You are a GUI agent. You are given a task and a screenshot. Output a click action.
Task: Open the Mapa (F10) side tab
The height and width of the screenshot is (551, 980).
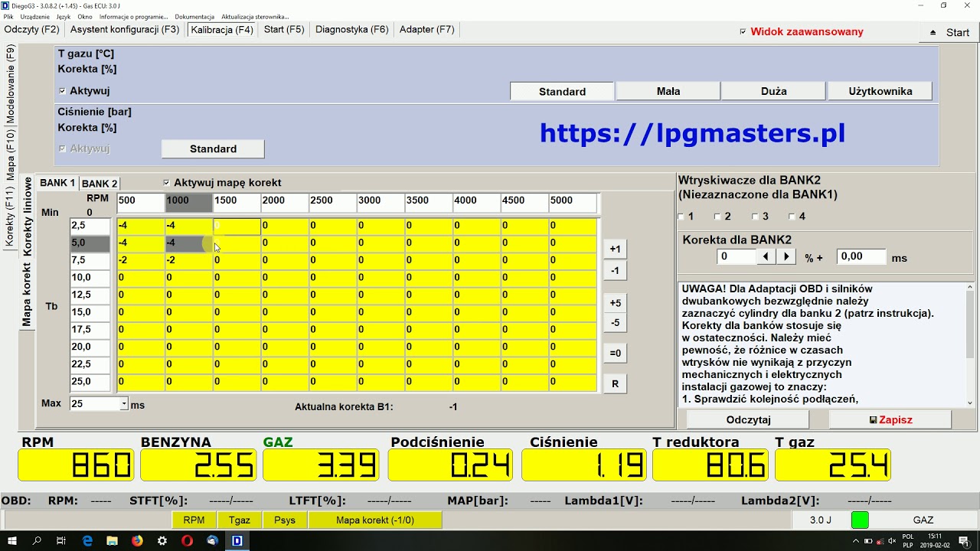pos(10,155)
